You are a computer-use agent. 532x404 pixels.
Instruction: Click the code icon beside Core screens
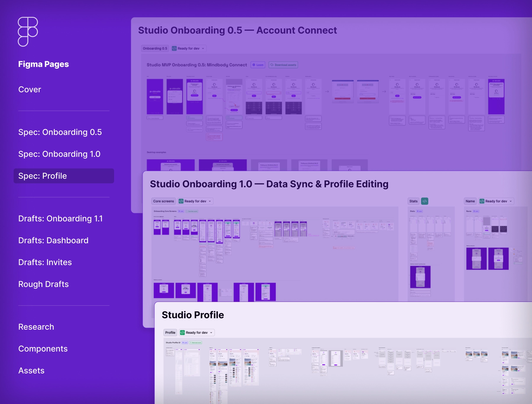click(x=181, y=201)
